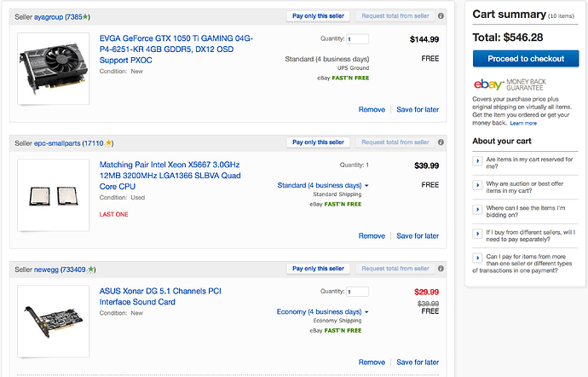
Task: Click 'Pay only this seller' for ayagroup
Action: (318, 16)
